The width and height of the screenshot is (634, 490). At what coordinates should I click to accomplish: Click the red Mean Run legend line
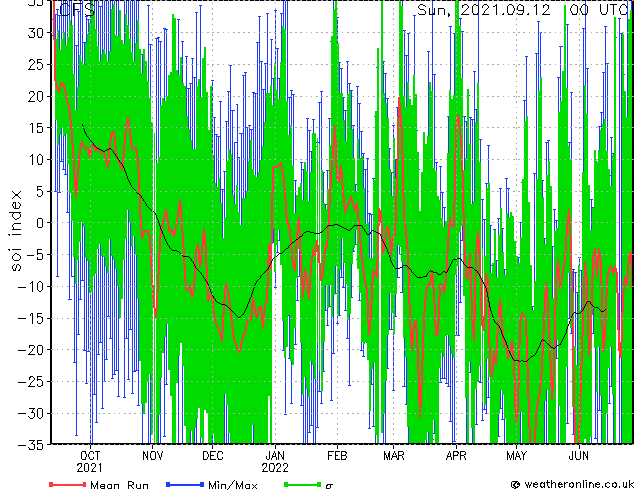(x=68, y=484)
